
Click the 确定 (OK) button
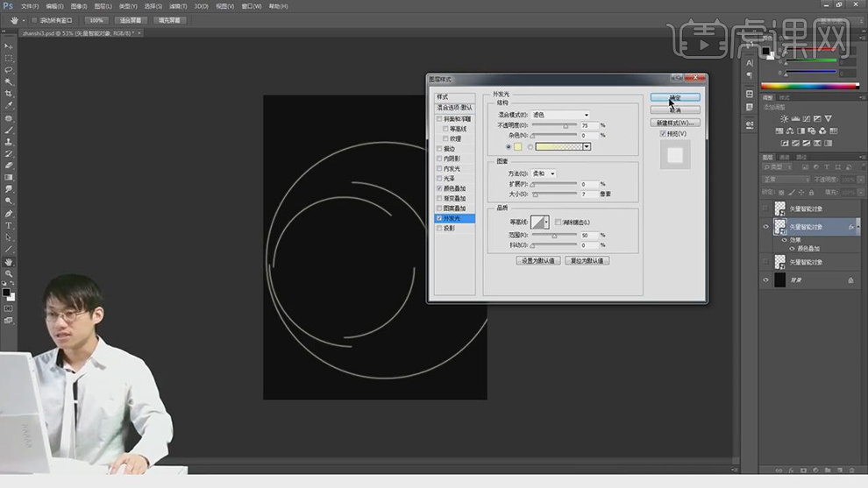(675, 97)
